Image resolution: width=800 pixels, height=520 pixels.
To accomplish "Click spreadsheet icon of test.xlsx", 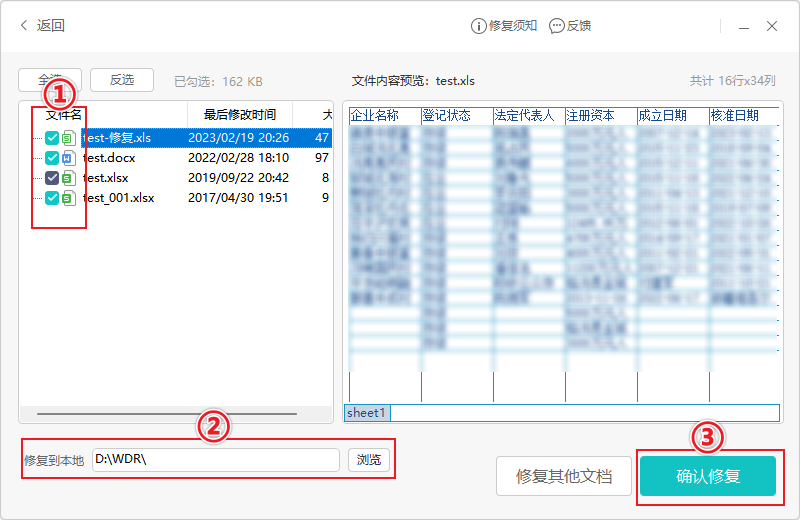I will click(x=68, y=178).
